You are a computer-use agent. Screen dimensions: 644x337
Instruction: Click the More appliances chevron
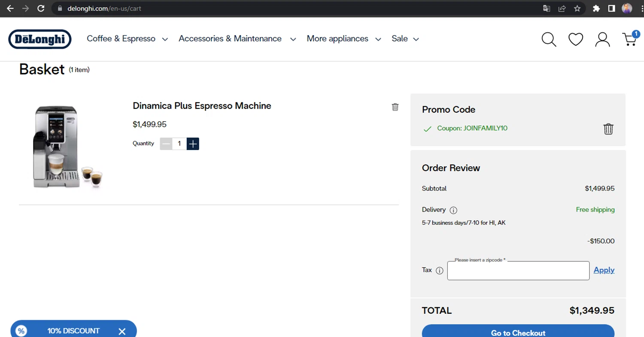click(x=378, y=39)
